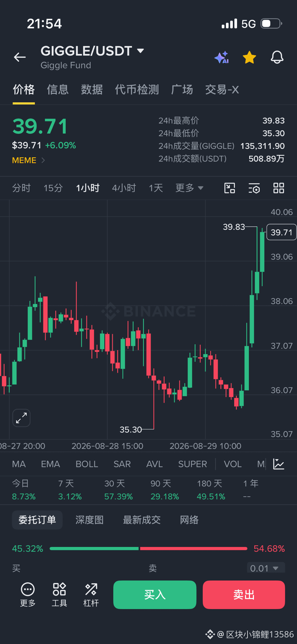The height and width of the screenshot is (644, 297).
Task: Select 深度图 tab
Action: 89,520
